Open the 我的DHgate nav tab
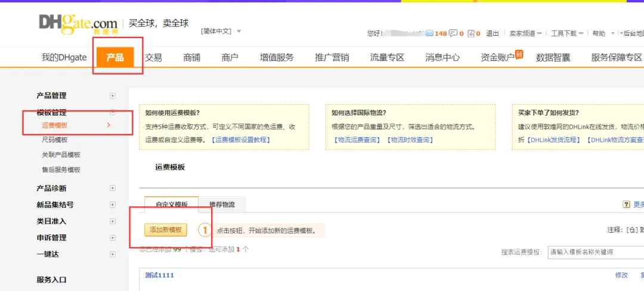Viewport: 644px width, 291px height. click(64, 57)
